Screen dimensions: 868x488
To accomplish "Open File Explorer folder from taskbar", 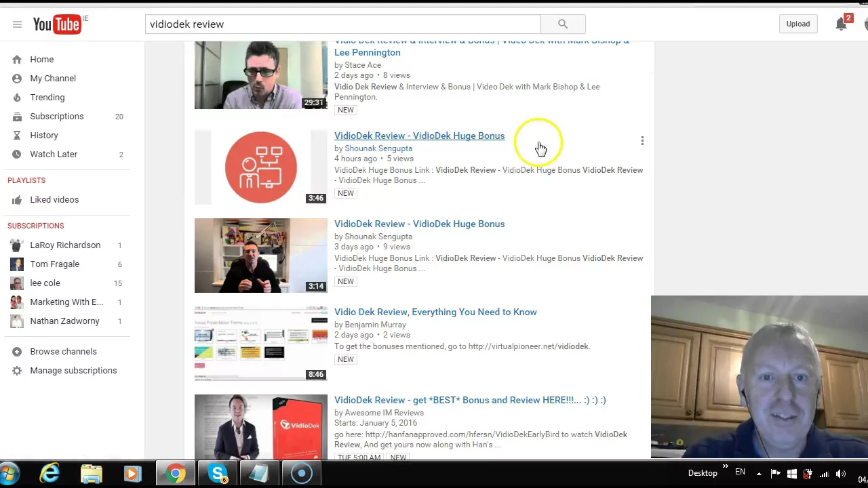I will click(92, 473).
